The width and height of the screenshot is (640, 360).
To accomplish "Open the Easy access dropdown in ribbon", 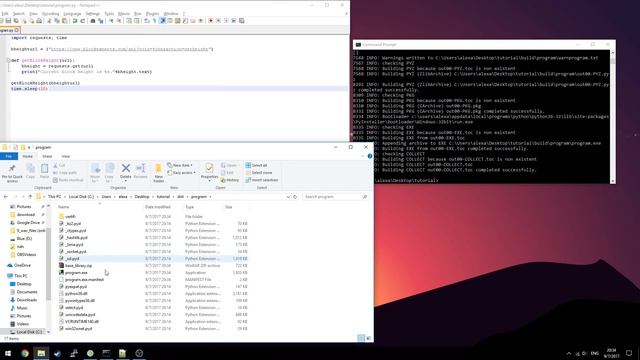I will pos(181,173).
